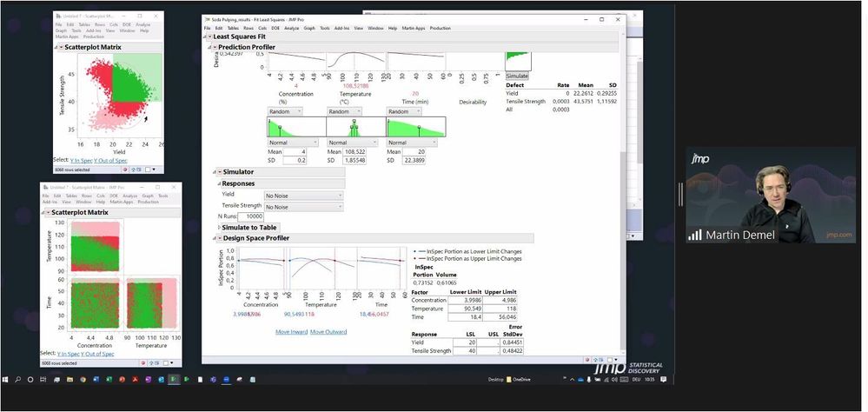Open the Graph menu in the Fit Least Squares window
The width and height of the screenshot is (868, 412).
309,28
